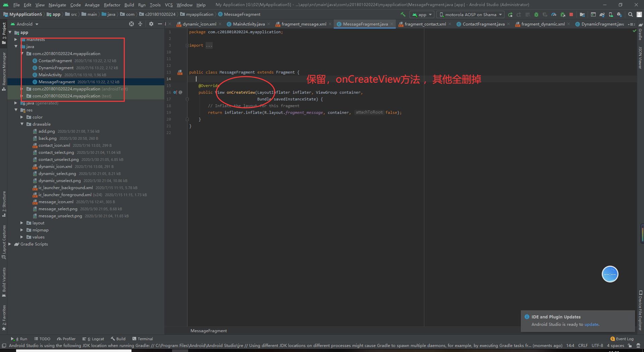
Task: Expand the layout folder
Action: 22,223
